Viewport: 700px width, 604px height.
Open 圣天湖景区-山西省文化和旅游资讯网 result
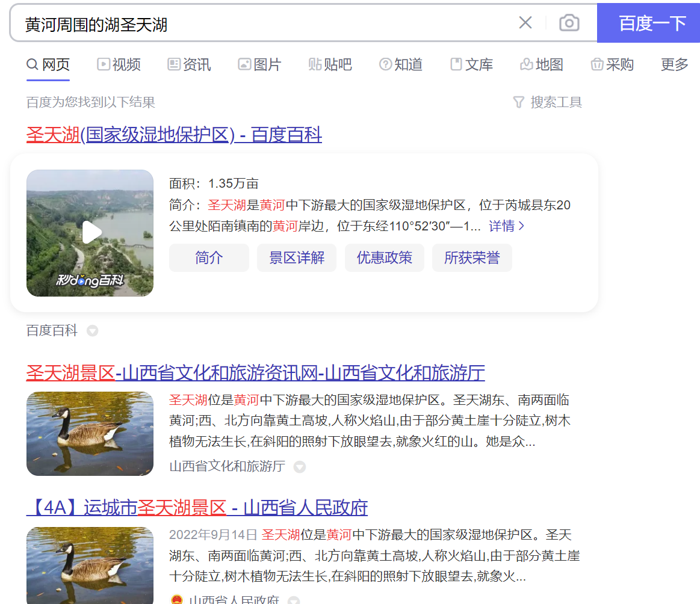pyautogui.click(x=256, y=373)
